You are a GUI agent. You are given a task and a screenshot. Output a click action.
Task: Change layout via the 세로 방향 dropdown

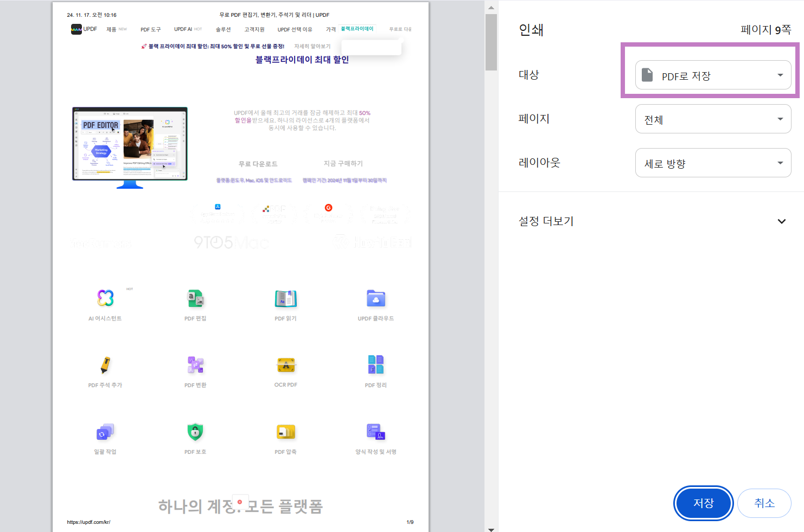(x=713, y=163)
